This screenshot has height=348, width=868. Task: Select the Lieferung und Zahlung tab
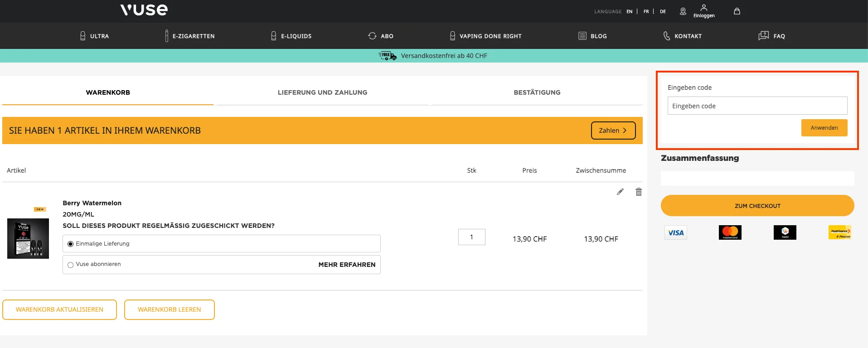(x=322, y=92)
